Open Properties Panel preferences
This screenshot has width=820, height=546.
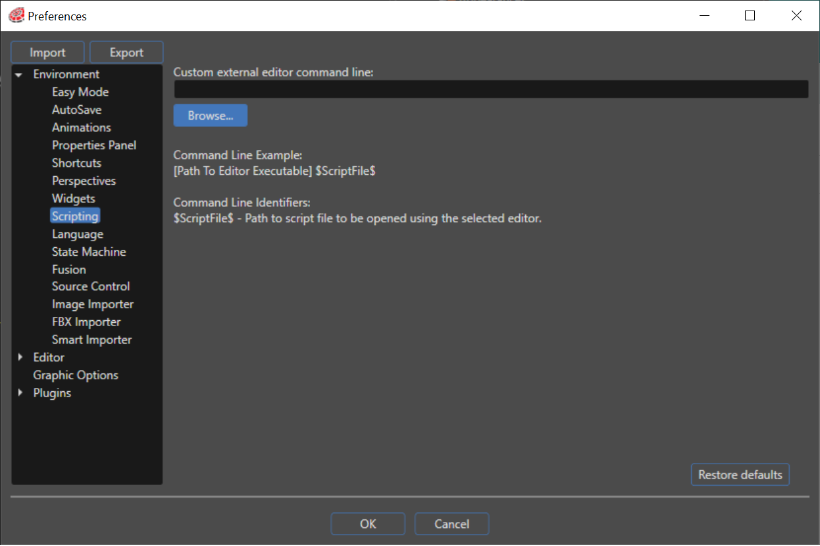click(x=94, y=145)
